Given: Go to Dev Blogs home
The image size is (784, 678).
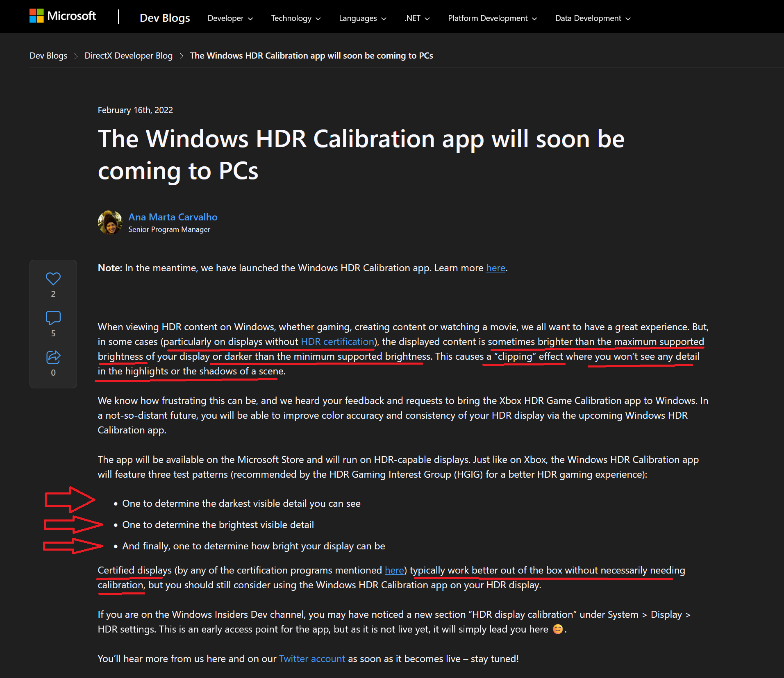Looking at the screenshot, I should (x=164, y=18).
